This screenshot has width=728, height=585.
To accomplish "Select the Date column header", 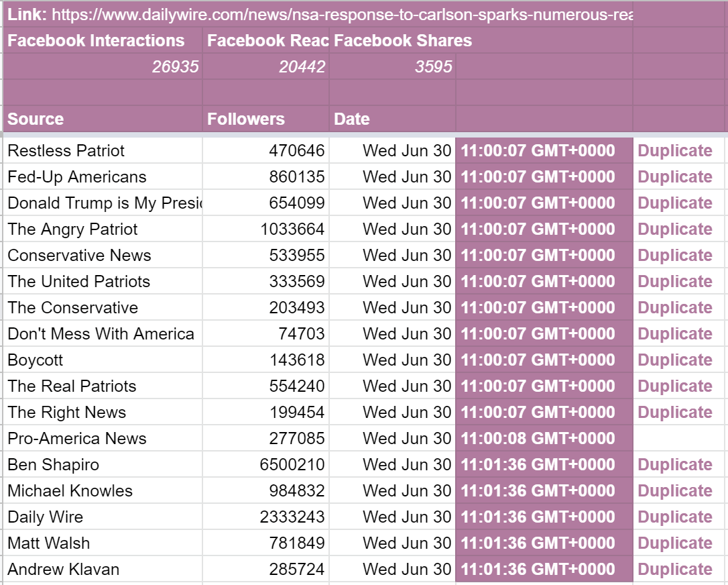I will [x=392, y=119].
